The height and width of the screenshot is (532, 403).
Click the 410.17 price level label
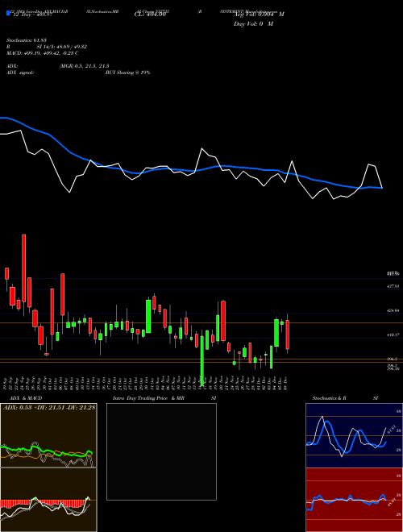393,335
